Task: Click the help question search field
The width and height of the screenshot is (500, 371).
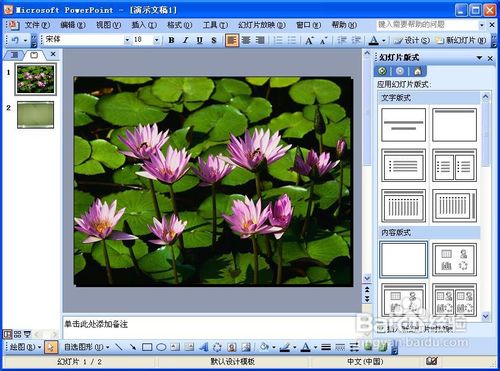Action: [x=427, y=25]
